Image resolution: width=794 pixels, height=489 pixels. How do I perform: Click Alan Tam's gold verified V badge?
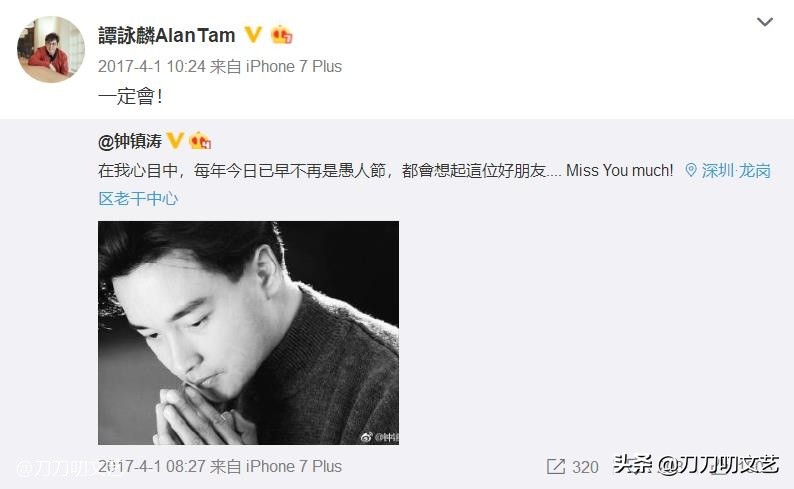click(253, 34)
